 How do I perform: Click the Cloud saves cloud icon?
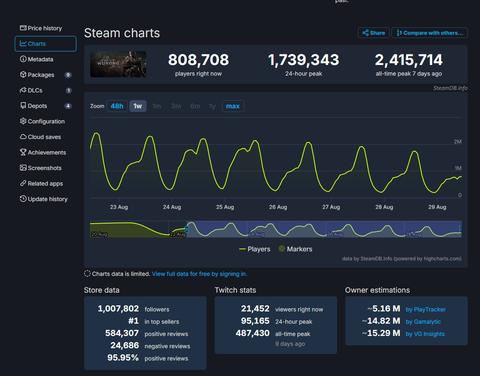pyautogui.click(x=23, y=137)
